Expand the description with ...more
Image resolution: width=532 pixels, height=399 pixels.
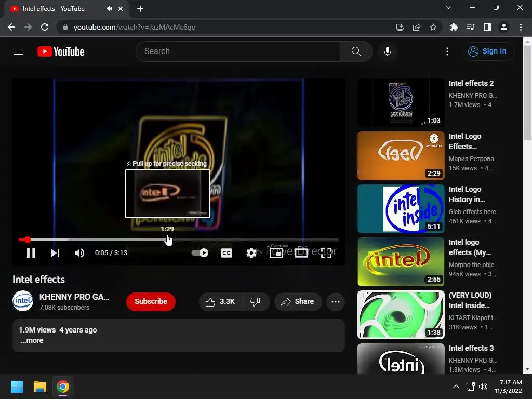pyautogui.click(x=32, y=340)
